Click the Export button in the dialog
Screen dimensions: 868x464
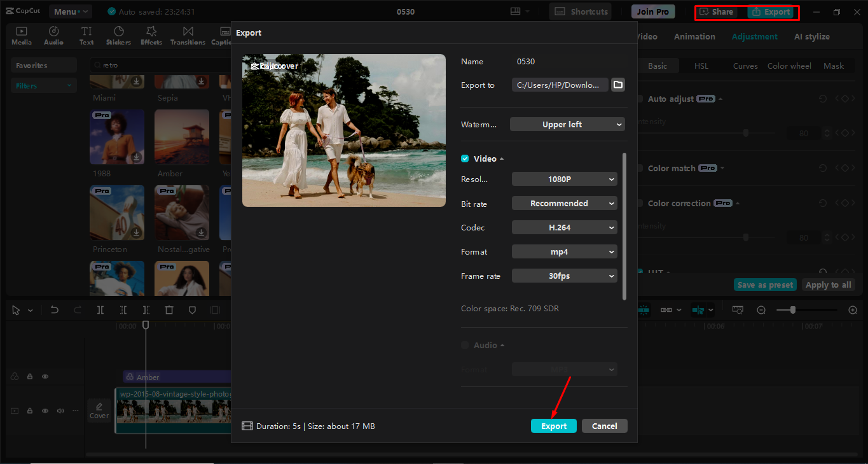553,426
